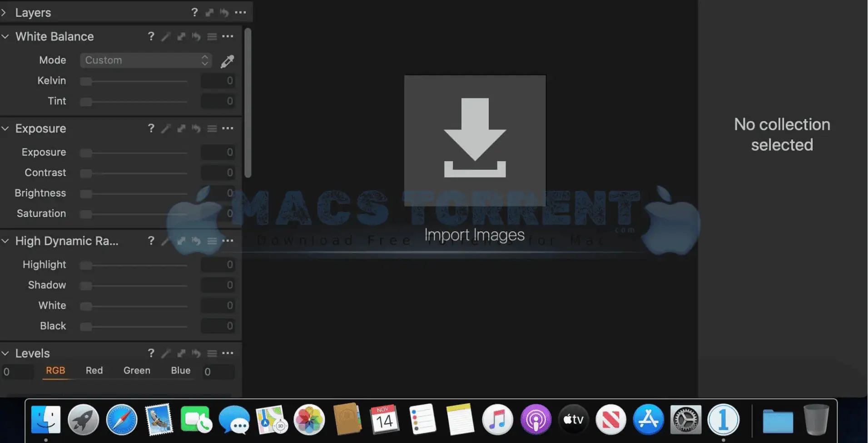Click the Tint slider handle
The width and height of the screenshot is (868, 443).
[86, 102]
